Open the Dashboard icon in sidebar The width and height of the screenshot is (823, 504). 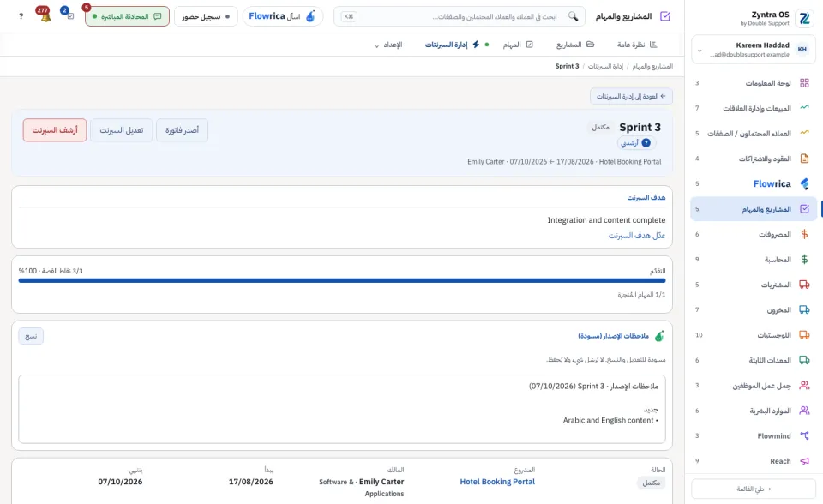[x=804, y=83]
